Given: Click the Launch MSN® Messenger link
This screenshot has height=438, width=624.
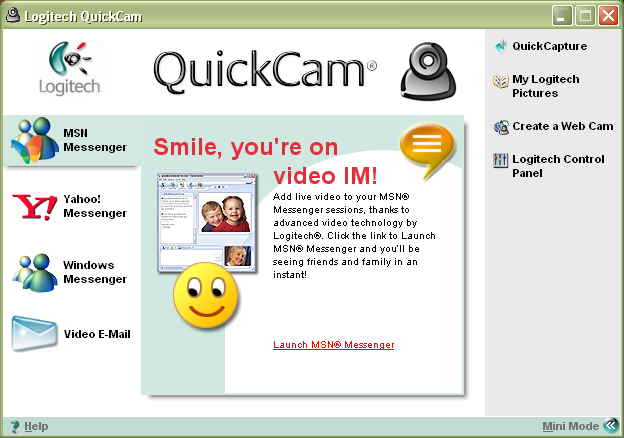Looking at the screenshot, I should point(333,345).
